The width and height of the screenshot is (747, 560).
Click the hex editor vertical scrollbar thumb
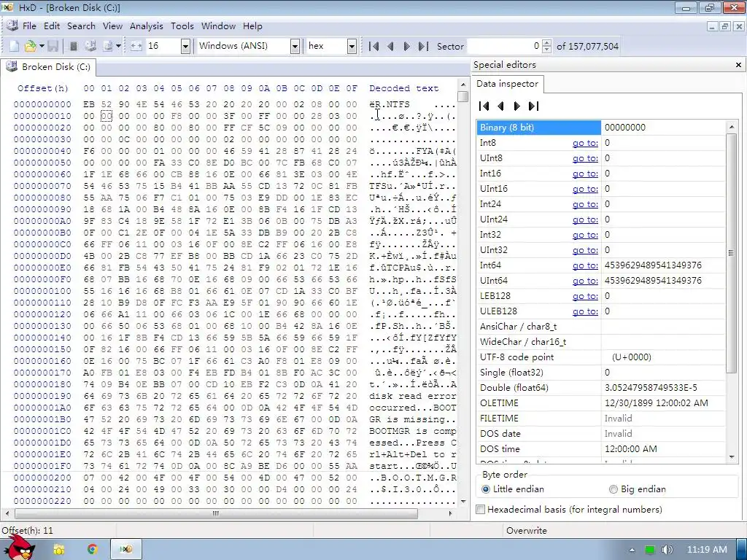[x=462, y=97]
